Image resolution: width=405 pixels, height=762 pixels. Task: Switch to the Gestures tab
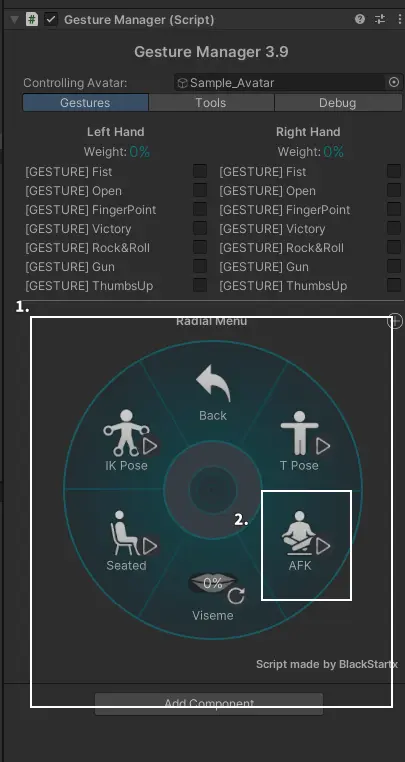[85, 103]
